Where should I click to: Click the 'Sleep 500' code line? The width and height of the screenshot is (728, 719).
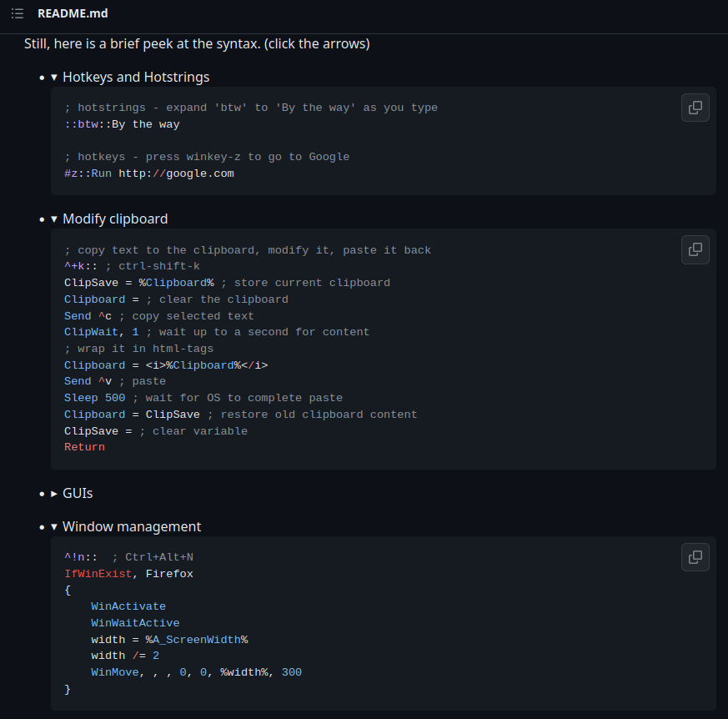94,398
